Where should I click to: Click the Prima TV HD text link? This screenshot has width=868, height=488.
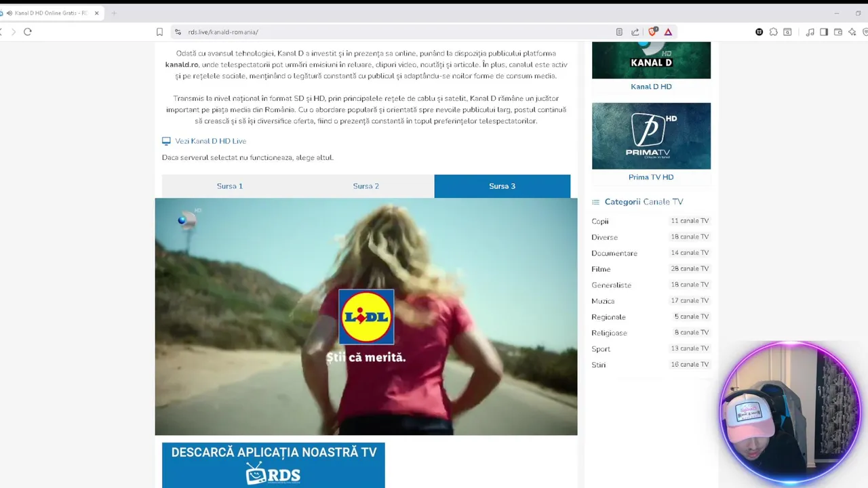click(651, 178)
